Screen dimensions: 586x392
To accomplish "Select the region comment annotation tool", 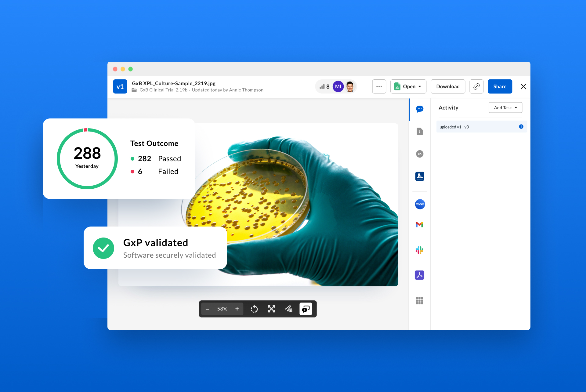I will (x=306, y=309).
